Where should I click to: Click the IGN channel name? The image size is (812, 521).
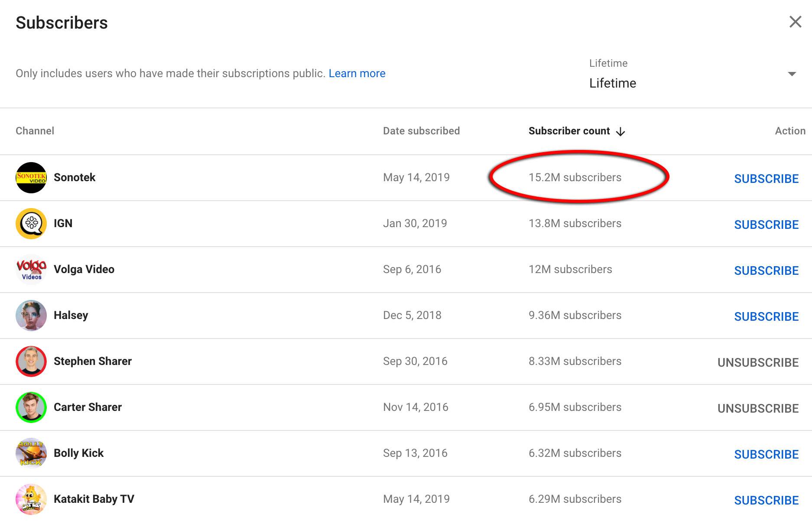(63, 223)
